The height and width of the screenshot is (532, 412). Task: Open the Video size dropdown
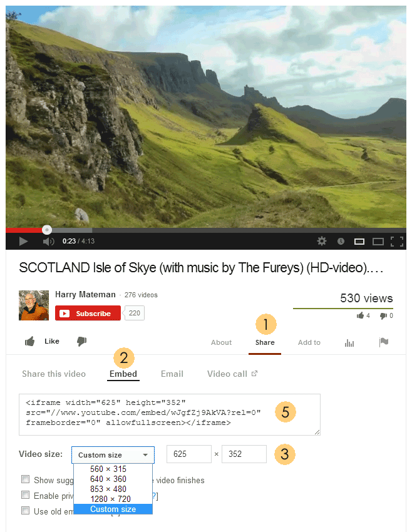pos(113,455)
